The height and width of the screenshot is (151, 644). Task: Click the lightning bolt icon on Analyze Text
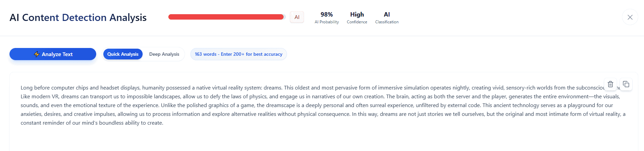coord(37,54)
